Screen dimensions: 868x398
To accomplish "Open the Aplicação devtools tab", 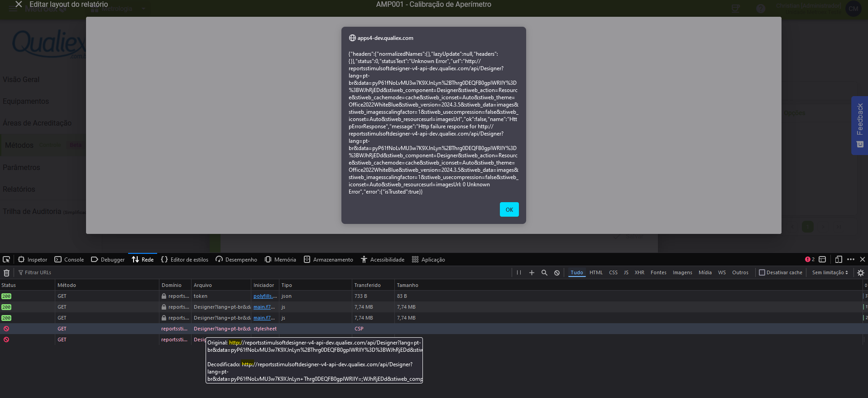I will tap(428, 260).
